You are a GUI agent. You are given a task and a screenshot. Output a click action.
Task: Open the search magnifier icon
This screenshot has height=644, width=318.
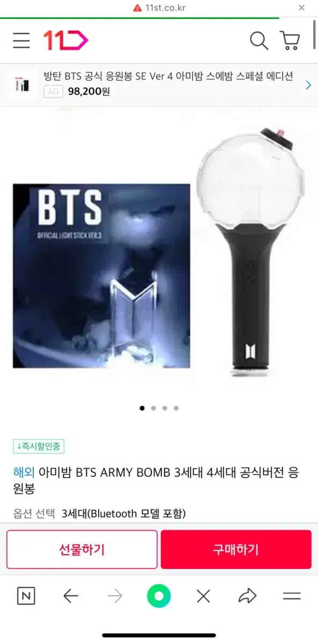tap(259, 41)
